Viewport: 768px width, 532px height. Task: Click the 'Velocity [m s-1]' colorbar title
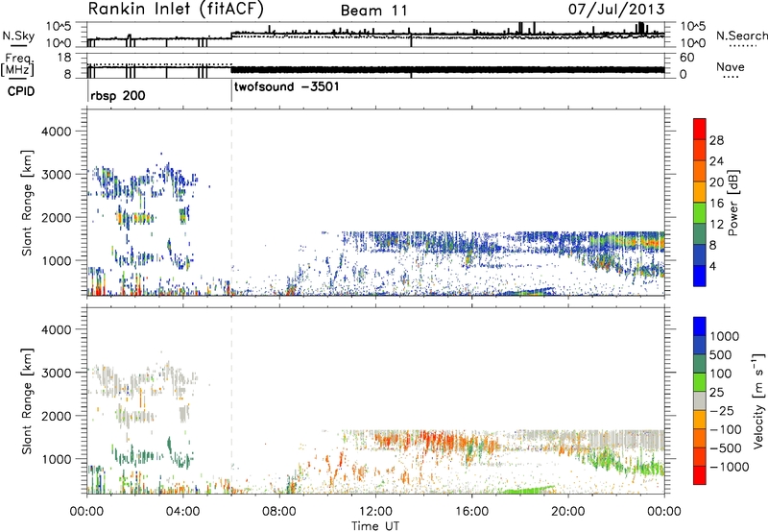click(x=758, y=400)
